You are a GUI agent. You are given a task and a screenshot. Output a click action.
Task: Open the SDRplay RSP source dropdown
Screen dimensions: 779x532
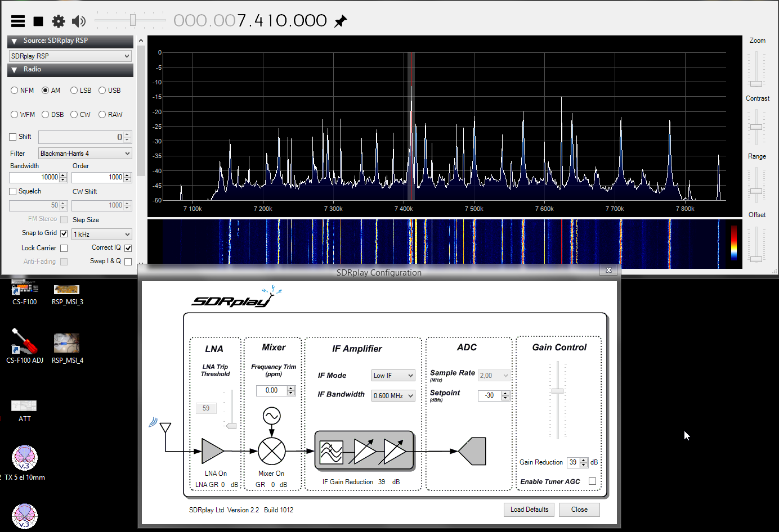[x=71, y=56]
